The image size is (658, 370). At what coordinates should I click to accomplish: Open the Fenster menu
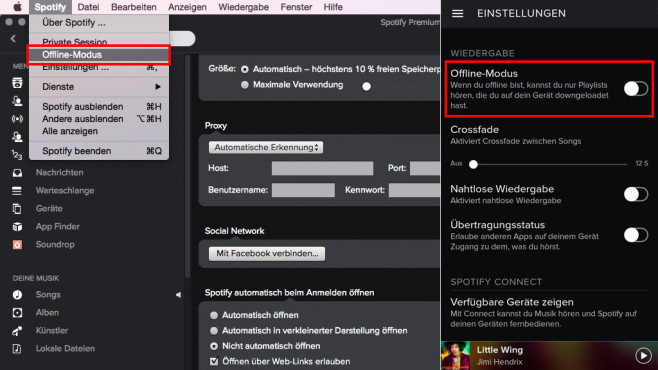(296, 7)
